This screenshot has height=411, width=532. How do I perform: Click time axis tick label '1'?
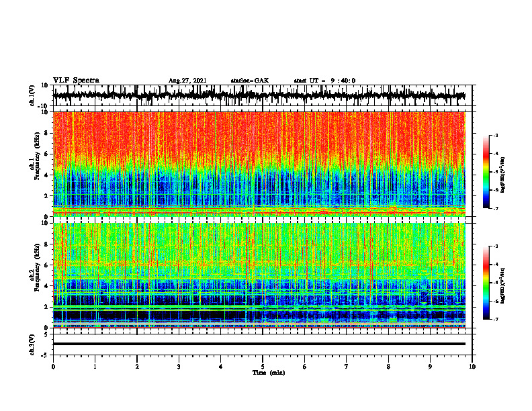pos(95,367)
